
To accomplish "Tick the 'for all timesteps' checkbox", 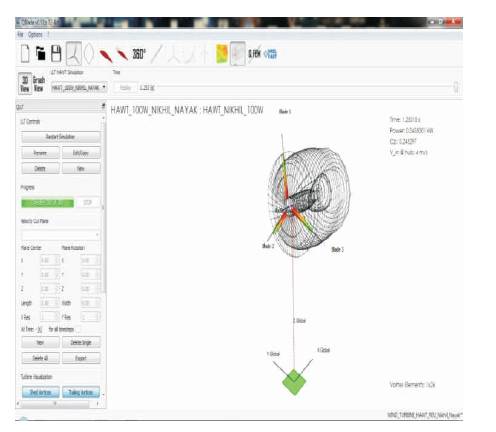I will coord(78,329).
